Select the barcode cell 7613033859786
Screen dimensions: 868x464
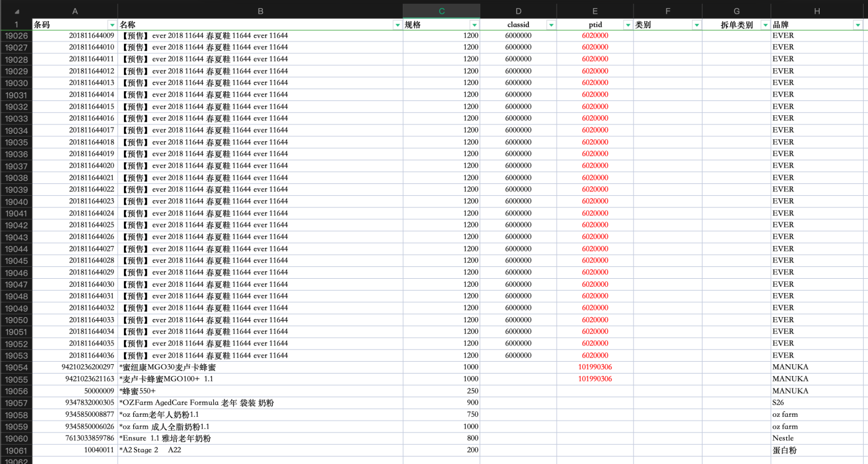pyautogui.click(x=74, y=438)
